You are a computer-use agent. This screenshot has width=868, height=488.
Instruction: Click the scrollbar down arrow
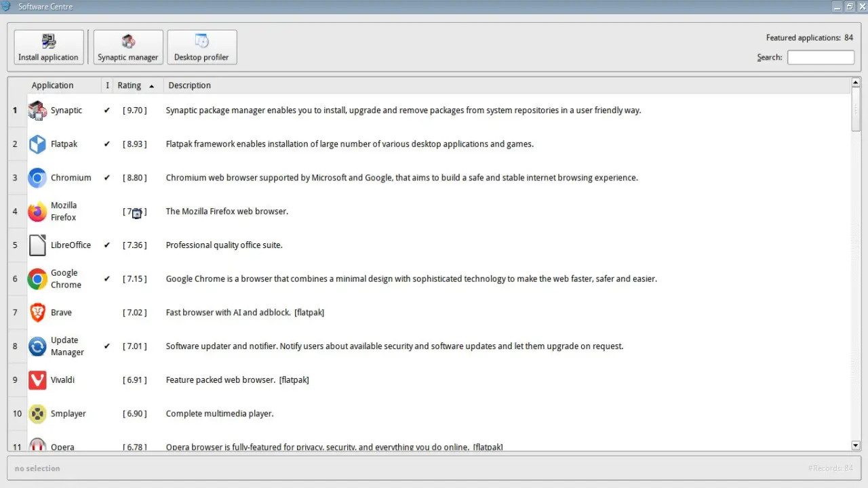(x=856, y=445)
